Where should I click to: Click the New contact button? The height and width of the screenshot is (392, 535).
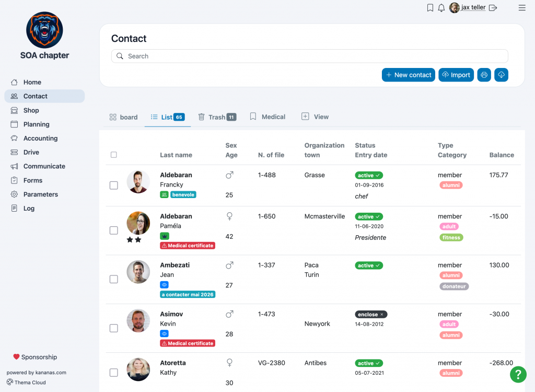point(408,75)
